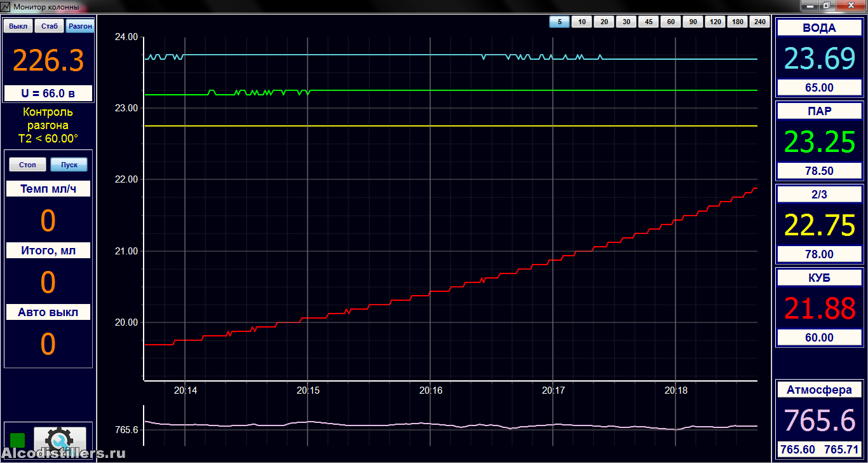Open settings via gear wrench icon
This screenshot has width=868, height=463.
tap(60, 438)
